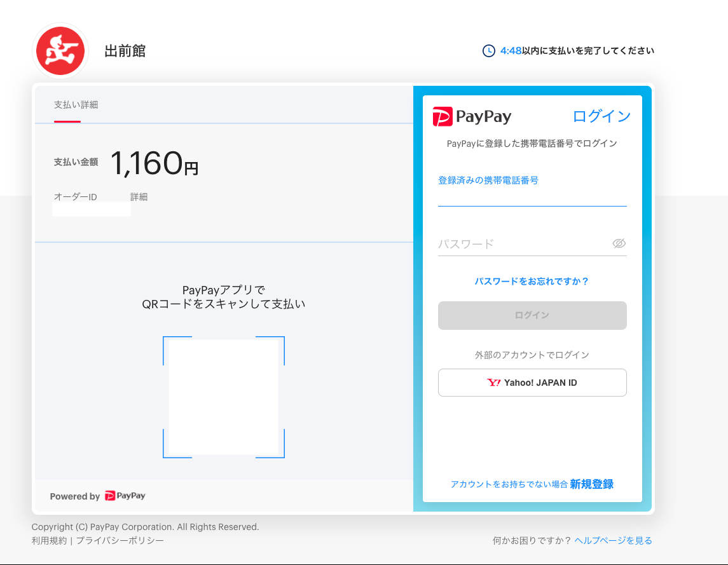Open the 新規登録 sign-up link
This screenshot has width=728, height=565.
pos(591,484)
